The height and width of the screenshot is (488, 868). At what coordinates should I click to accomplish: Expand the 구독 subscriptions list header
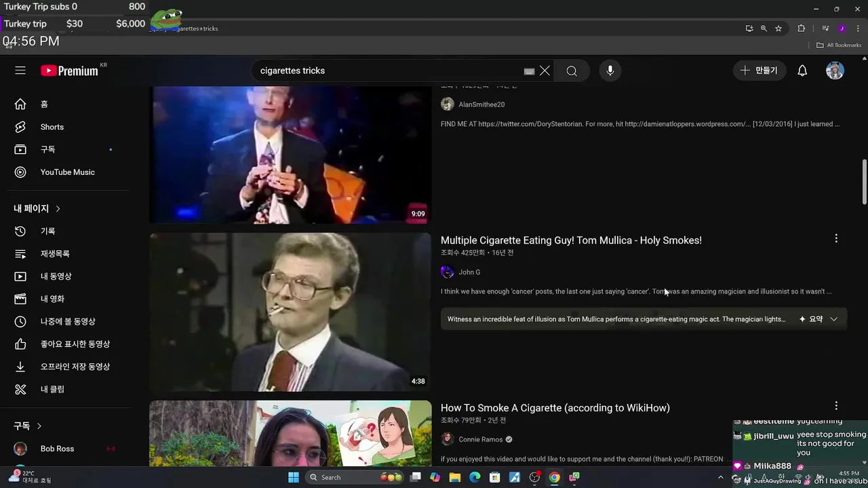tap(28, 426)
